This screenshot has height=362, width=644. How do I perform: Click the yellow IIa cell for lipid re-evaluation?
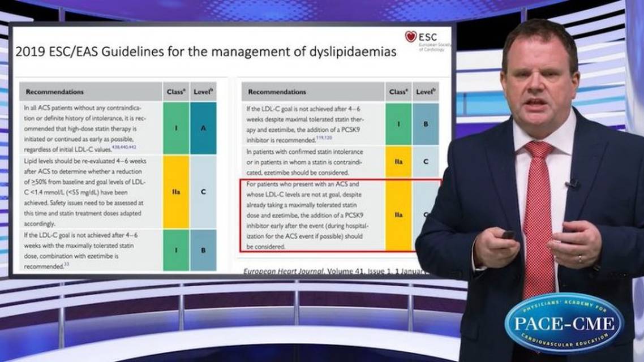pos(174,193)
